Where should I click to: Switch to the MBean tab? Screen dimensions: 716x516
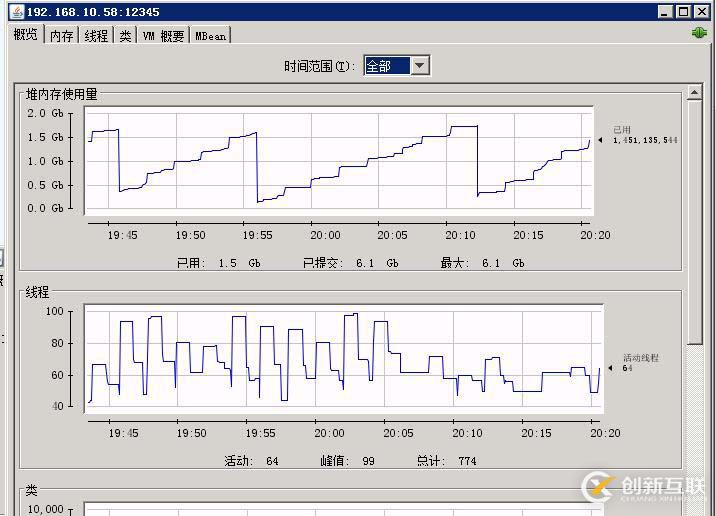(211, 35)
